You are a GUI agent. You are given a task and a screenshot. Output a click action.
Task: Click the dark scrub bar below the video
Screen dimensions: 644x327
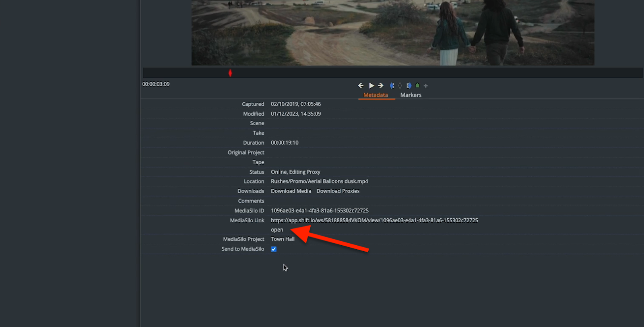click(x=393, y=73)
